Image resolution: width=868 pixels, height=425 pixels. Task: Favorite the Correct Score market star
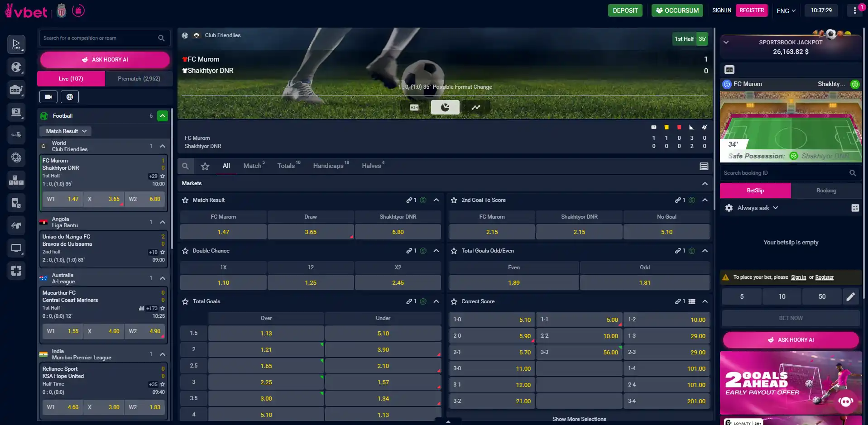click(454, 301)
